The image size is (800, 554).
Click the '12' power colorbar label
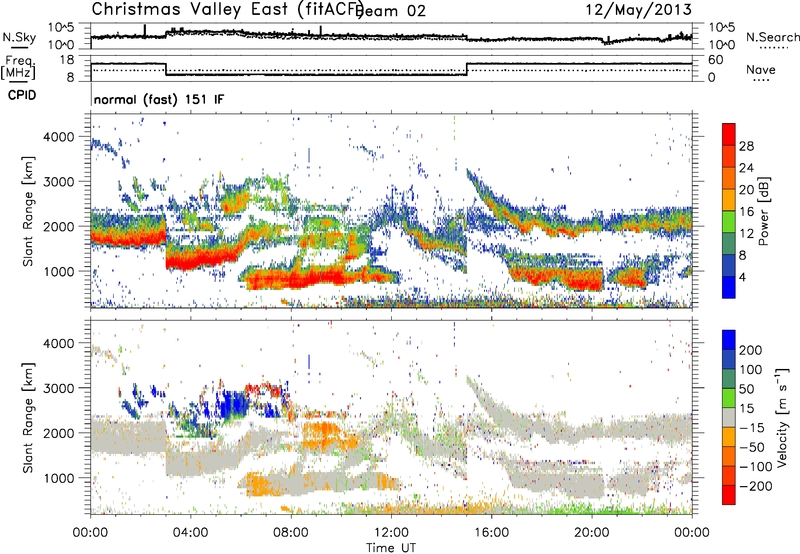point(746,234)
